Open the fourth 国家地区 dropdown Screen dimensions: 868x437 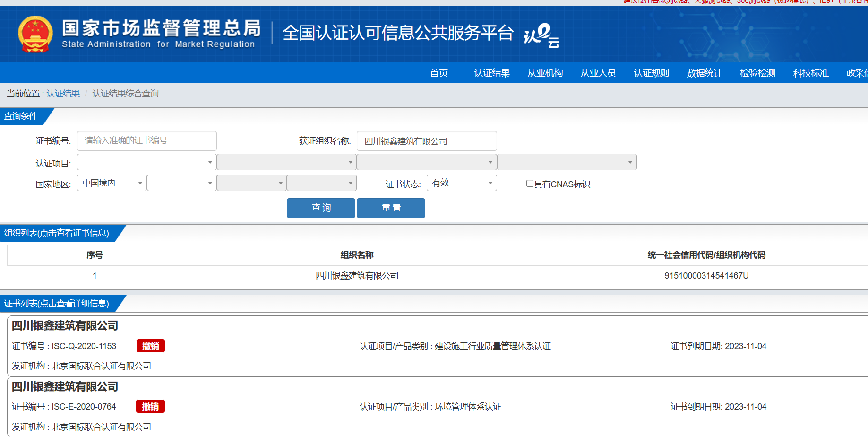click(322, 183)
